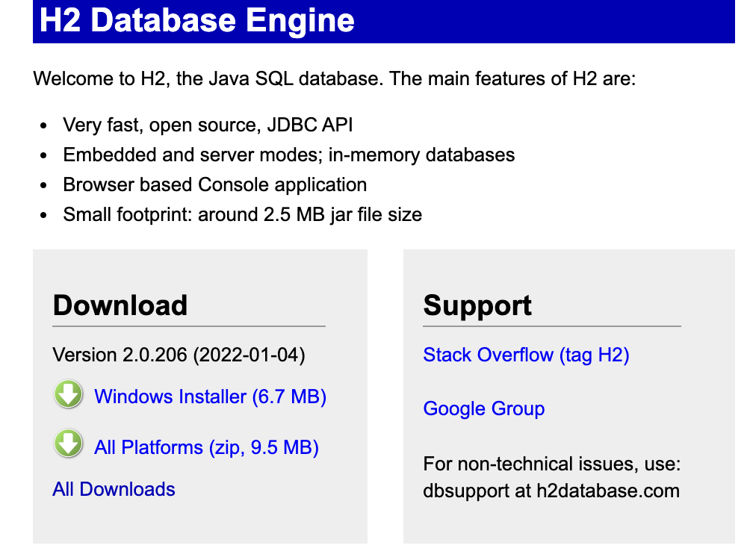Click the green download icon beside Windows Installer
Image resolution: width=753 pixels, height=560 pixels.
pos(68,394)
